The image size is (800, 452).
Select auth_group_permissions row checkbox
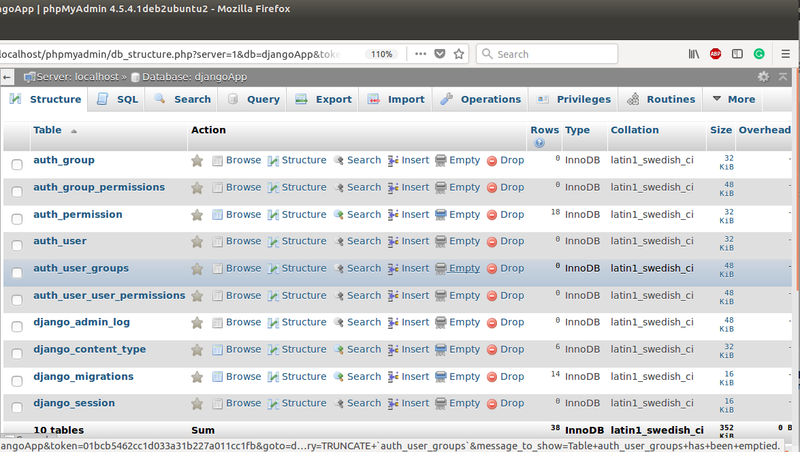point(17,191)
